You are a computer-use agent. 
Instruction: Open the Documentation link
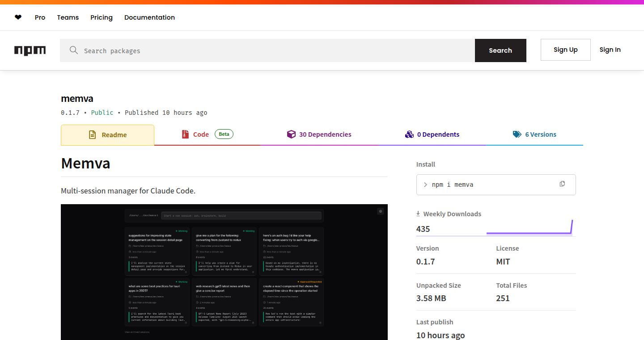[x=149, y=17]
